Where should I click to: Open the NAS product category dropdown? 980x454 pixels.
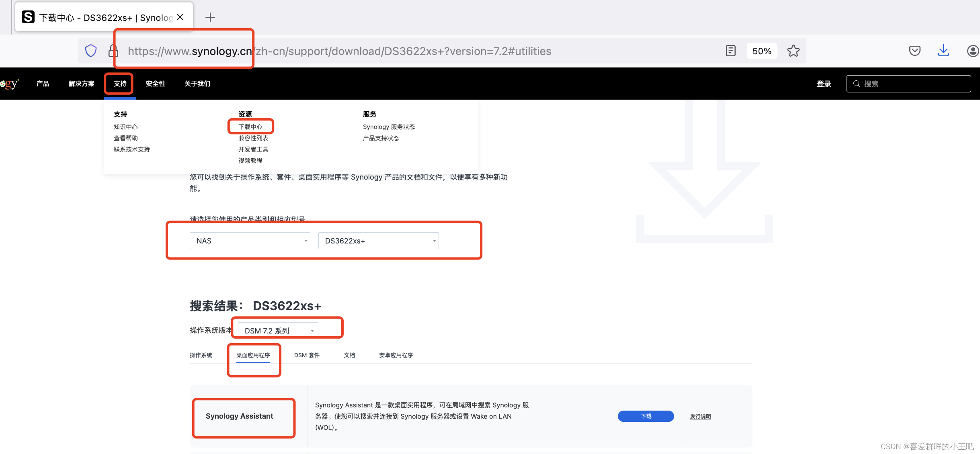point(250,241)
